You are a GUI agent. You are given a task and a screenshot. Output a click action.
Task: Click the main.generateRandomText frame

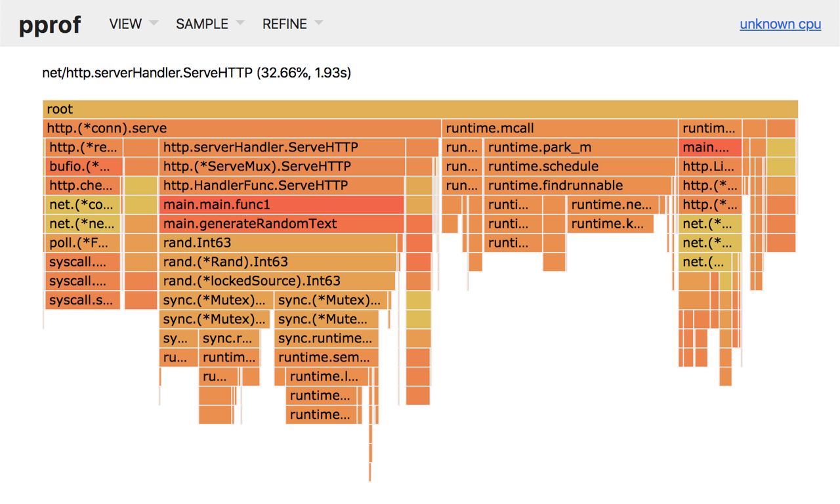pyautogui.click(x=282, y=223)
